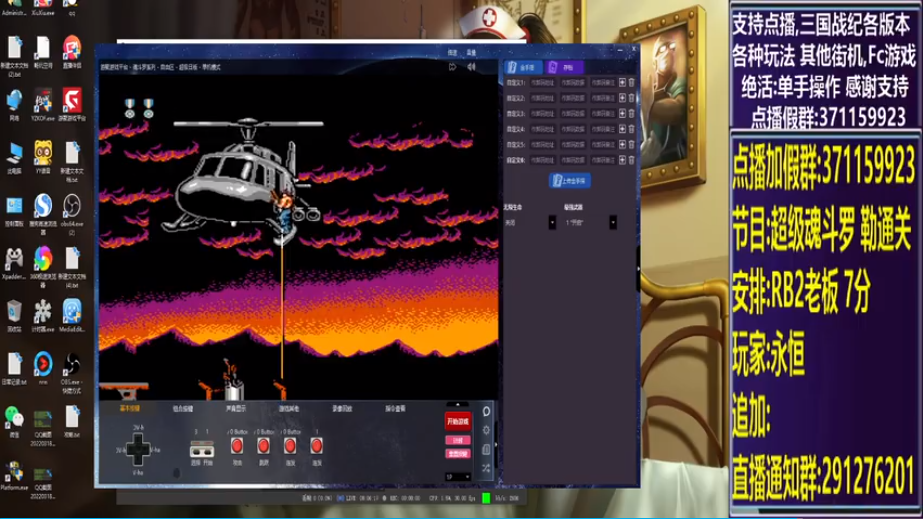Mute the emulator's sound with the speaker icon
The image size is (923, 519).
[472, 67]
